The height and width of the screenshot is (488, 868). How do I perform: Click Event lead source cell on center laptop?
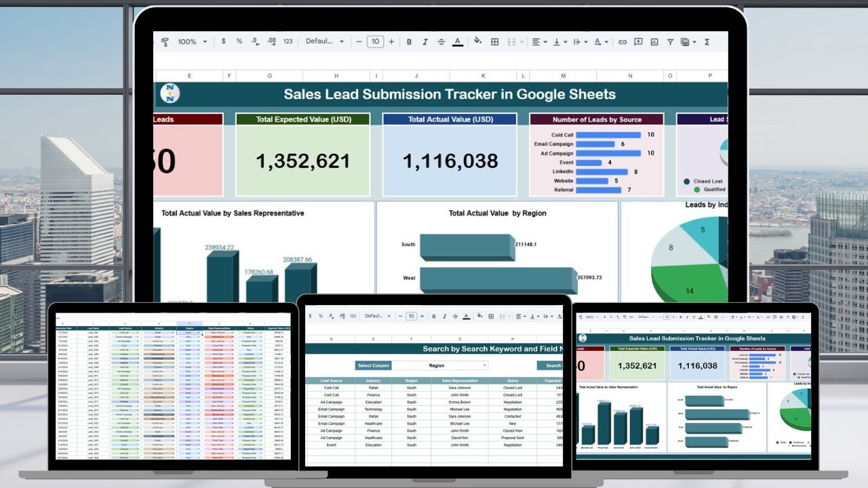click(332, 445)
